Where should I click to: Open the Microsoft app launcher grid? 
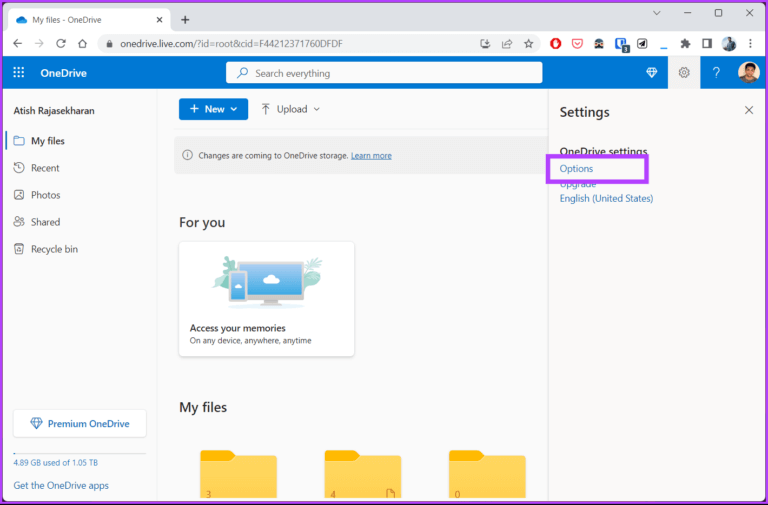tap(19, 72)
